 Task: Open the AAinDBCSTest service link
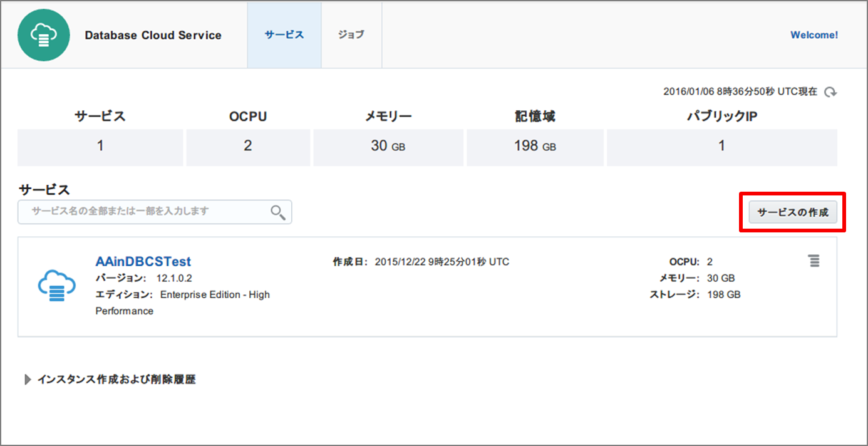[x=143, y=261]
